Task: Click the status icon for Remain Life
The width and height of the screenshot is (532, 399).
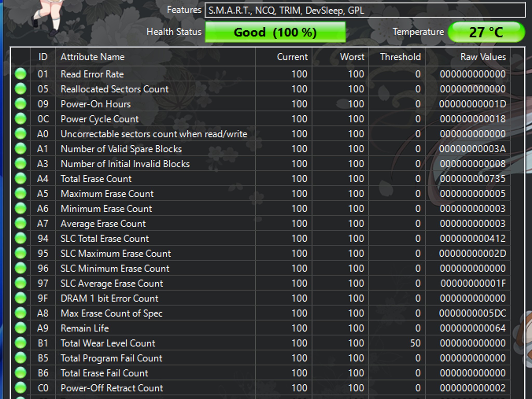Action: (21, 328)
